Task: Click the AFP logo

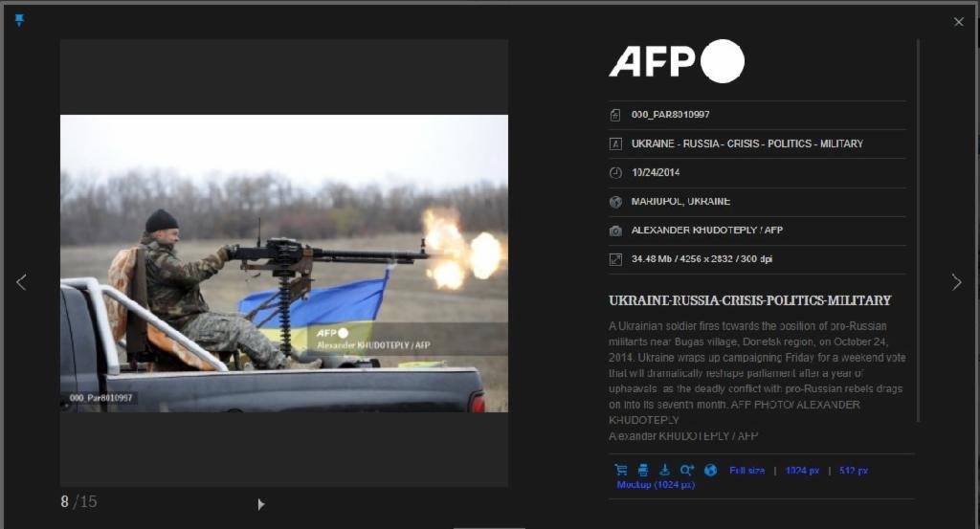Action: click(x=677, y=61)
